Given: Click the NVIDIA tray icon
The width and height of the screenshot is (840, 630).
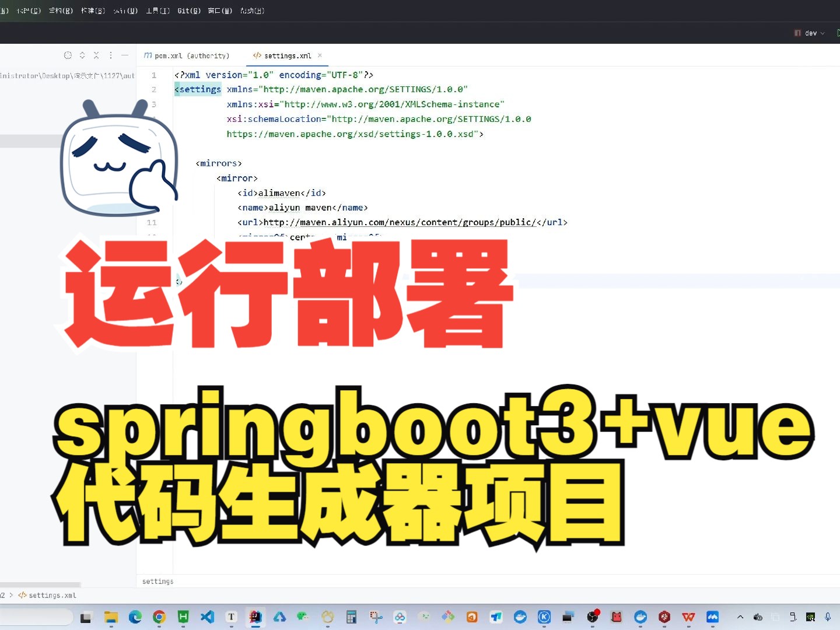Looking at the screenshot, I should click(810, 617).
